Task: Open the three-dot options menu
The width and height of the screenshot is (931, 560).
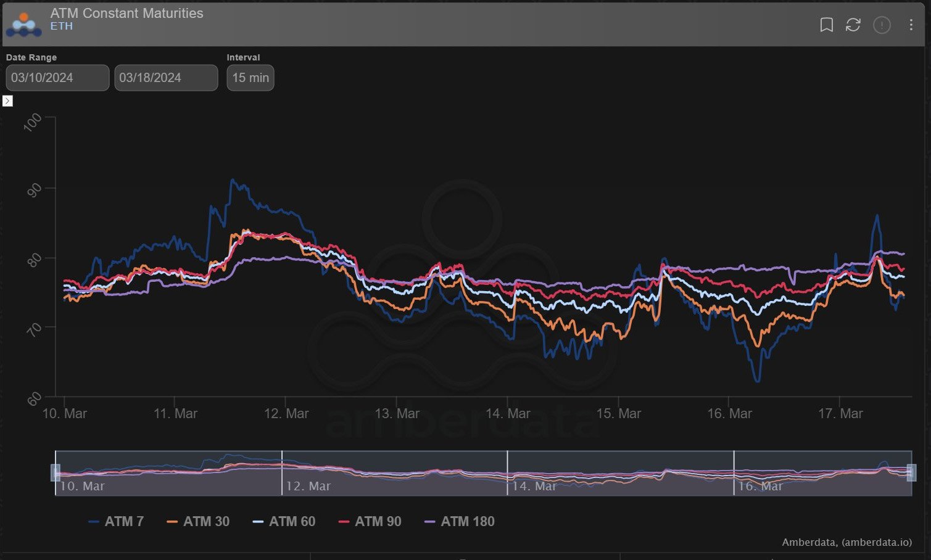Action: click(x=911, y=25)
